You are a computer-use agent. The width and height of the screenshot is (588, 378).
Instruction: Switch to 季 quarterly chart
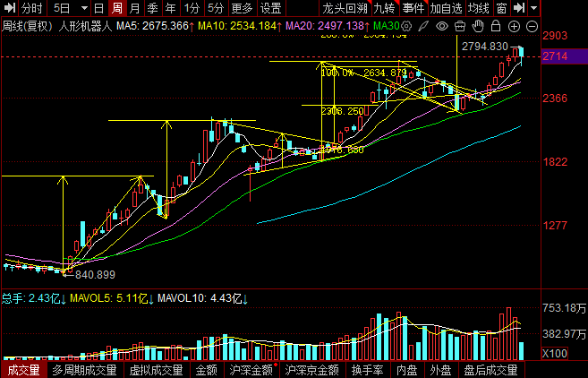[x=153, y=8]
